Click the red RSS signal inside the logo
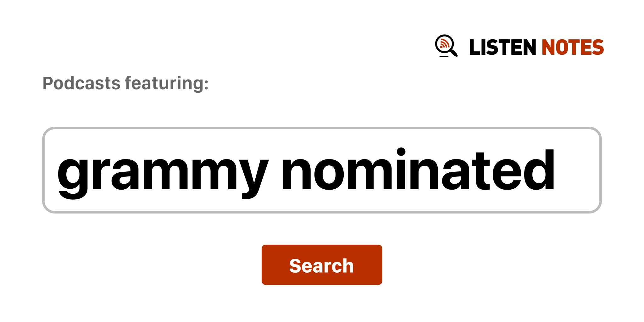The height and width of the screenshot is (322, 644). point(444,44)
